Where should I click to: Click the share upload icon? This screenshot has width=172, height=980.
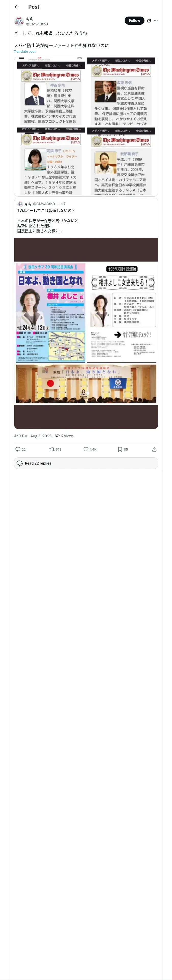point(154,449)
